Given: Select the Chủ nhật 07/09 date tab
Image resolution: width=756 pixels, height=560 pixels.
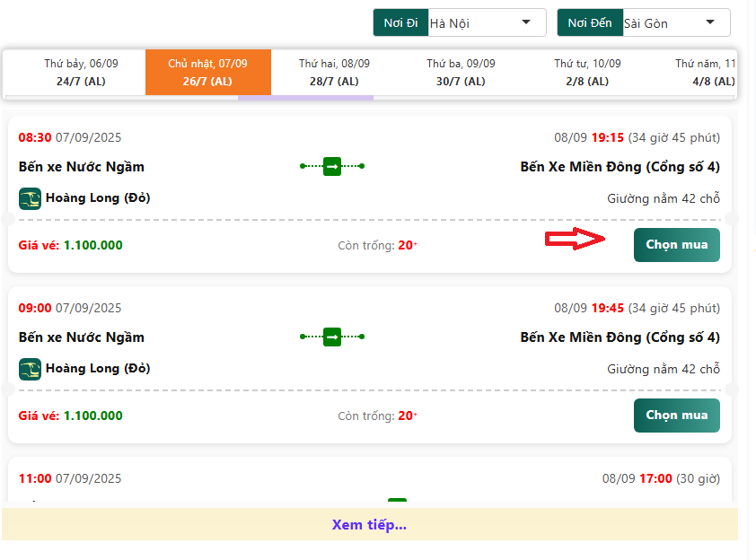Looking at the screenshot, I should [207, 72].
